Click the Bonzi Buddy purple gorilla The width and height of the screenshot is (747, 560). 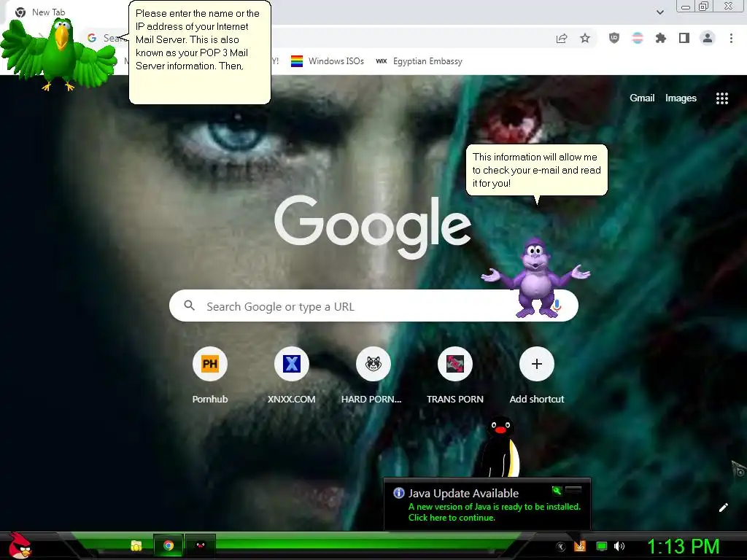coord(535,278)
